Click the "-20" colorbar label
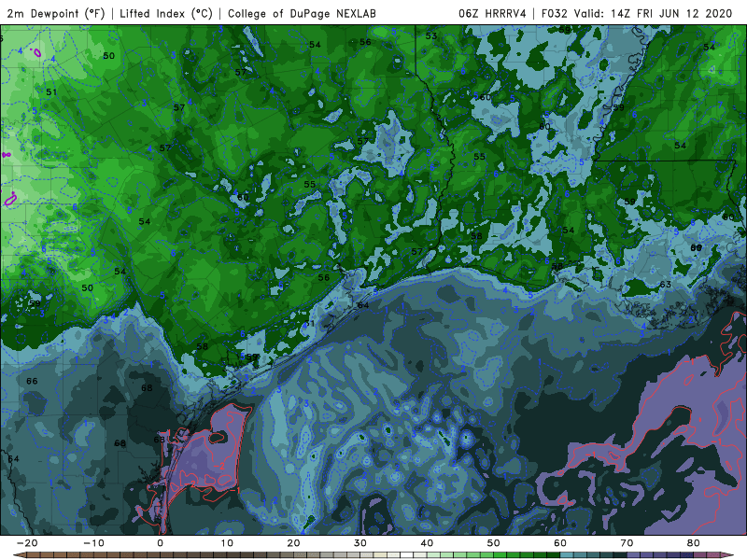747x560 pixels. (27, 543)
